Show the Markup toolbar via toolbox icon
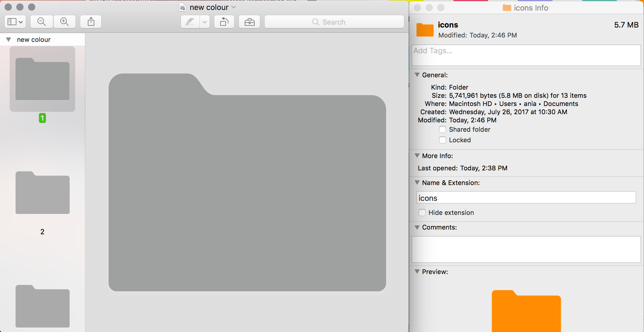This screenshot has width=644, height=332. [x=249, y=22]
